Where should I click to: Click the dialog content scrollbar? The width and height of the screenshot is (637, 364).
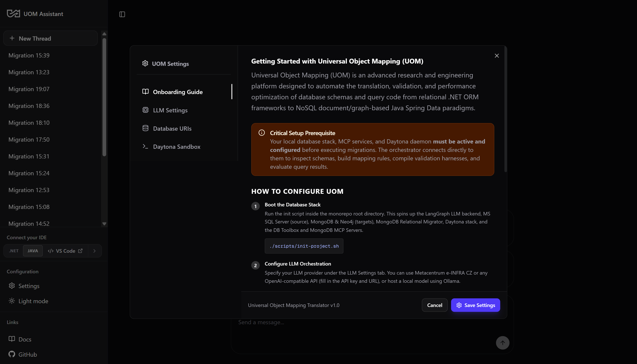point(505,109)
